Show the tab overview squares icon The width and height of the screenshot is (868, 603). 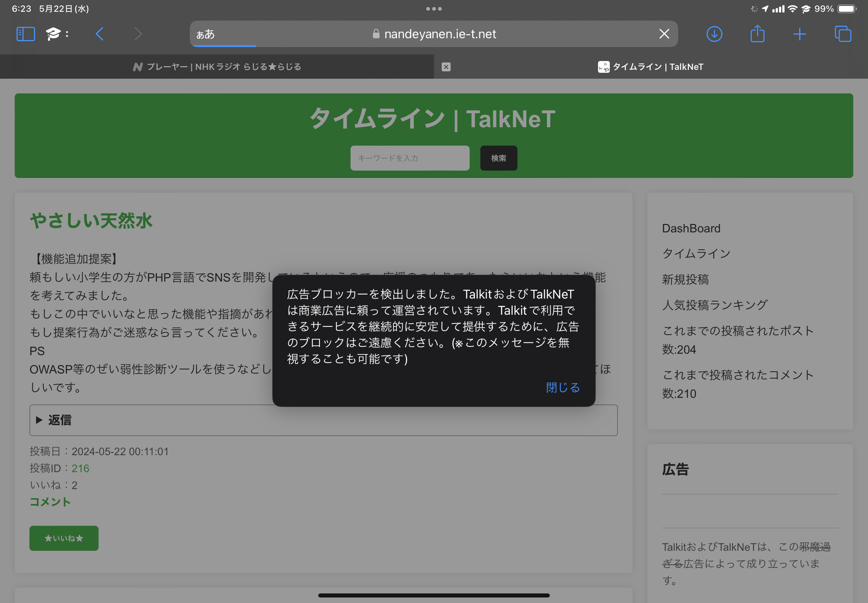843,34
